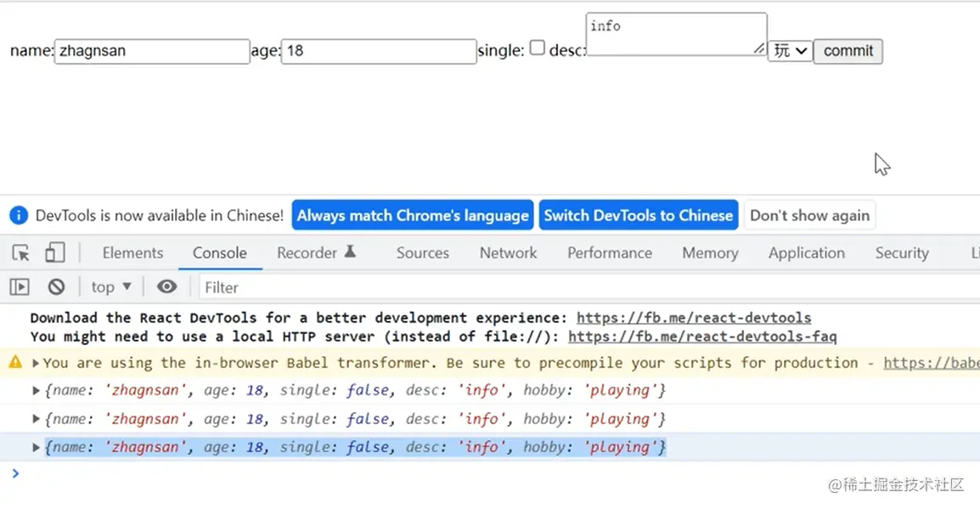Viewport: 980px width, 509px height.
Task: Open the top JavaScript context dropdown
Action: 111,287
